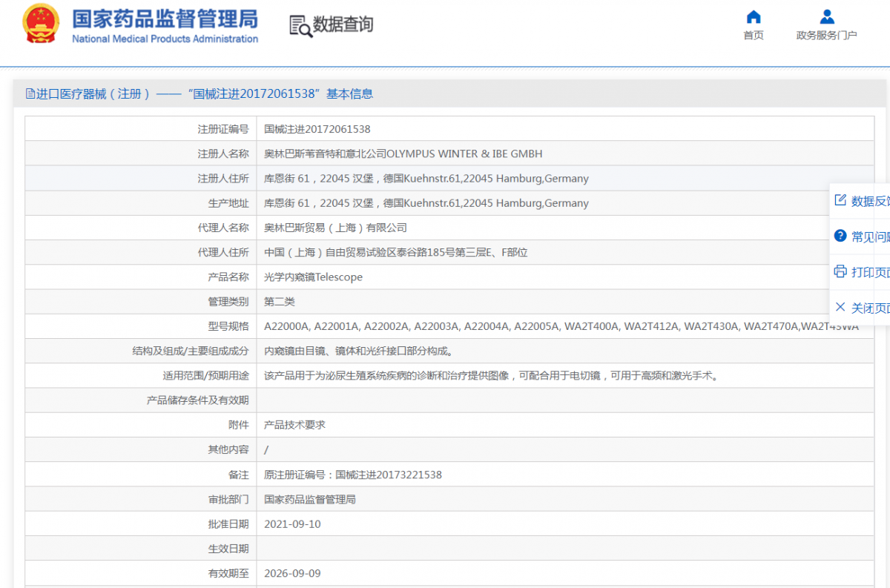Click the 批准日期 row label
This screenshot has height=588, width=890.
(228, 524)
